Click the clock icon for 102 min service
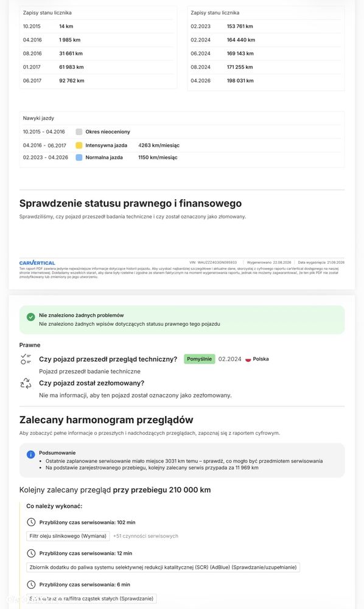 (31, 522)
